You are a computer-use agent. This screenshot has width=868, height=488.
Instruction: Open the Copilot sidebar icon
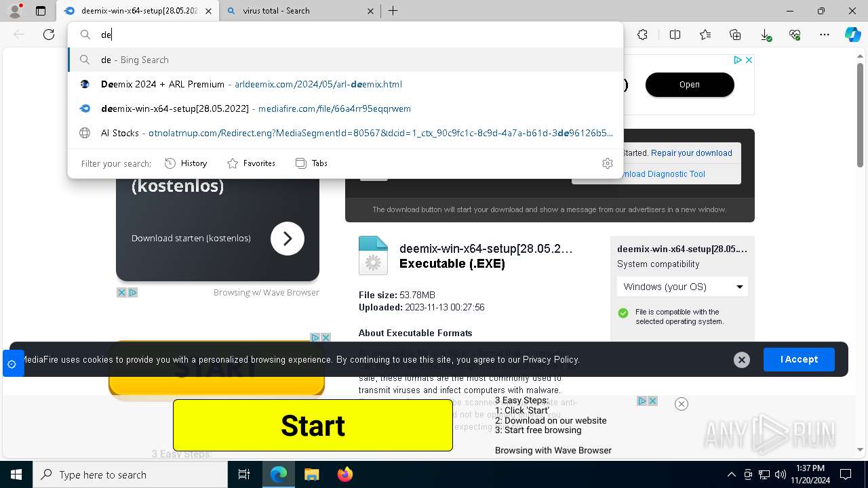tap(852, 35)
